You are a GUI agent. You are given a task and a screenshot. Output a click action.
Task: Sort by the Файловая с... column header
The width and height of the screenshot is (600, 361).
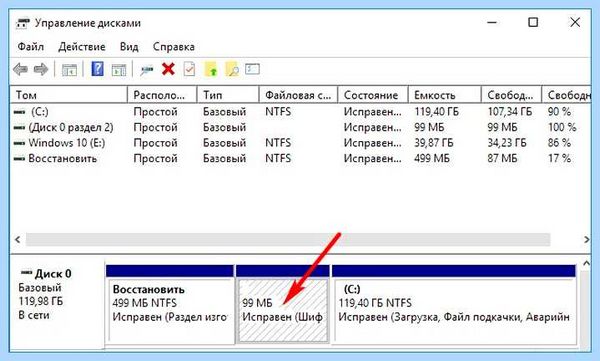(x=299, y=95)
